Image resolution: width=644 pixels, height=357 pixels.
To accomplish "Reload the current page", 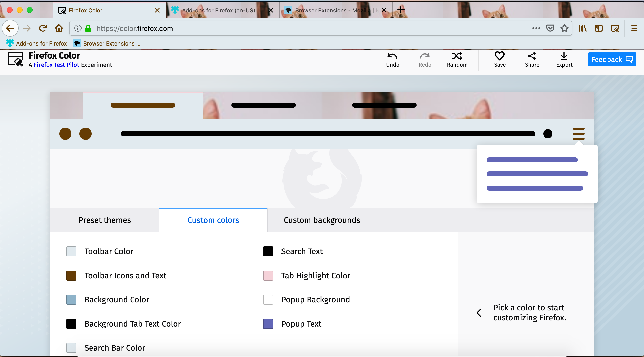I will pyautogui.click(x=43, y=28).
